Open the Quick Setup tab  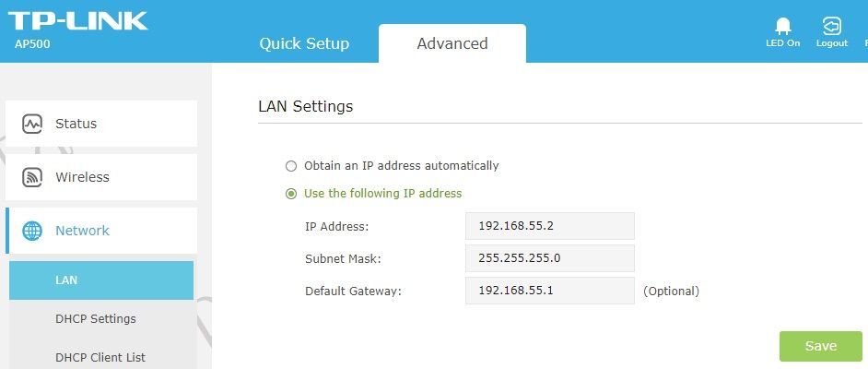click(304, 43)
